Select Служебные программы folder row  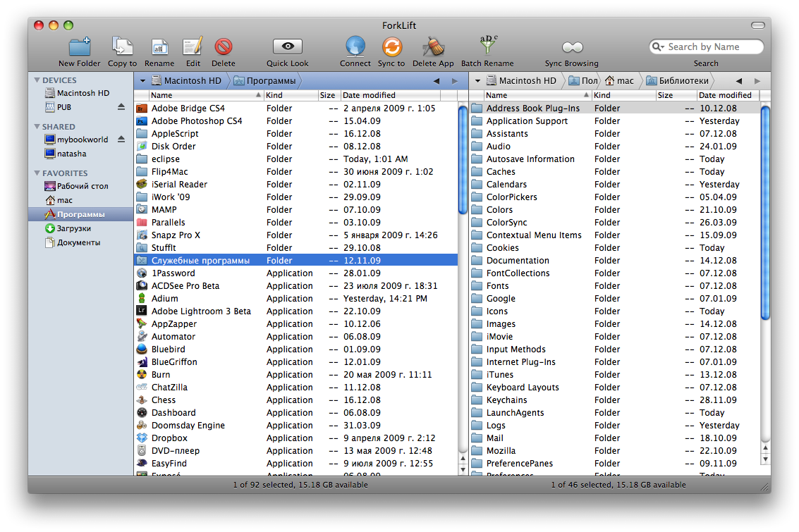(295, 261)
